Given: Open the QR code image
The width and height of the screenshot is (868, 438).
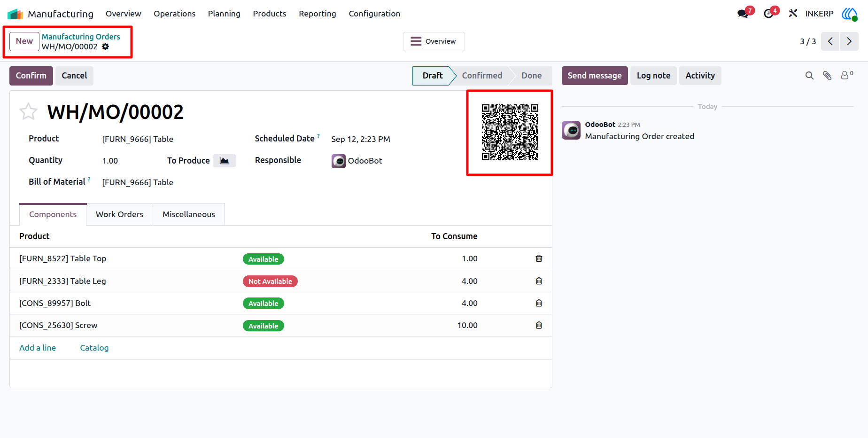Looking at the screenshot, I should coord(510,133).
